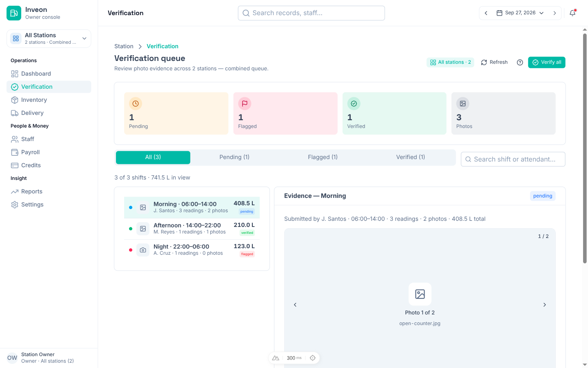Click the Photos image icon card
588x368 pixels.
tap(503, 113)
